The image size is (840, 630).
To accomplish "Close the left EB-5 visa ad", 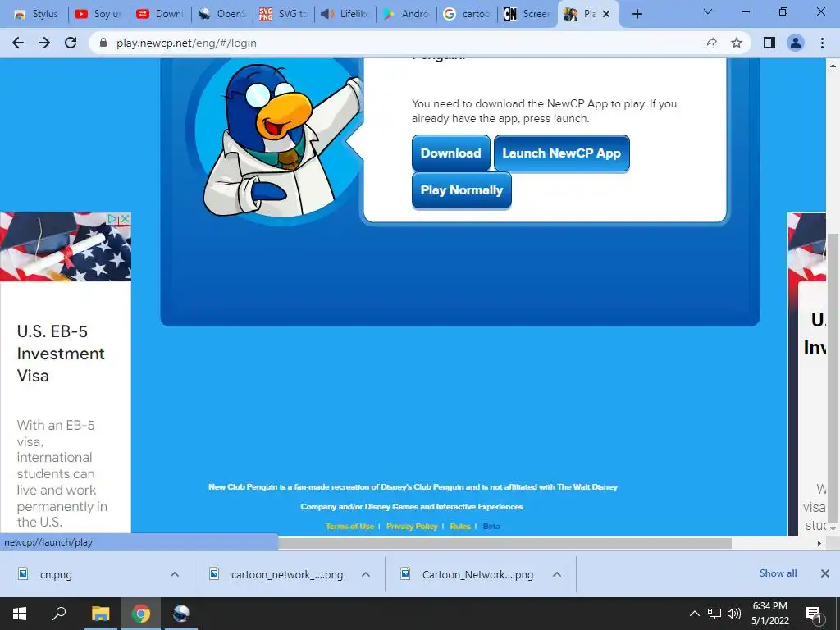I will (126, 218).
